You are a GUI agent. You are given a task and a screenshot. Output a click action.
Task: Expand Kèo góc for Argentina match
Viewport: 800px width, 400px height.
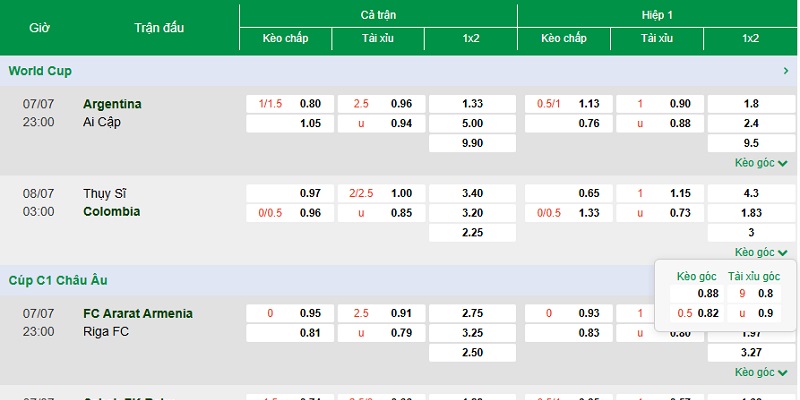(x=761, y=163)
